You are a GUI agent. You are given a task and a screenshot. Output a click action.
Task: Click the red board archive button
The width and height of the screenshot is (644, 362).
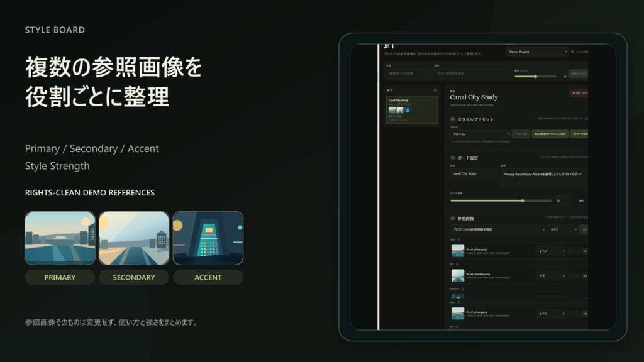click(579, 93)
